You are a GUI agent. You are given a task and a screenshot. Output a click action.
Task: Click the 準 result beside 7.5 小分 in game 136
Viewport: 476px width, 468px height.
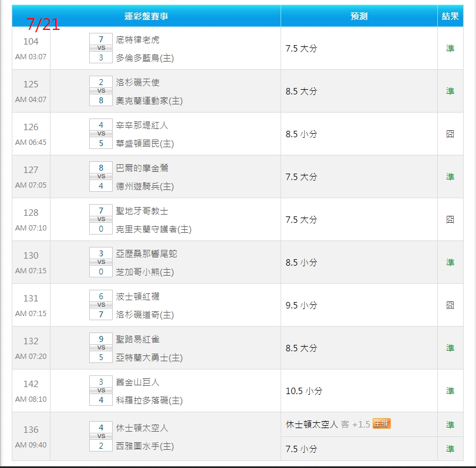point(450,449)
